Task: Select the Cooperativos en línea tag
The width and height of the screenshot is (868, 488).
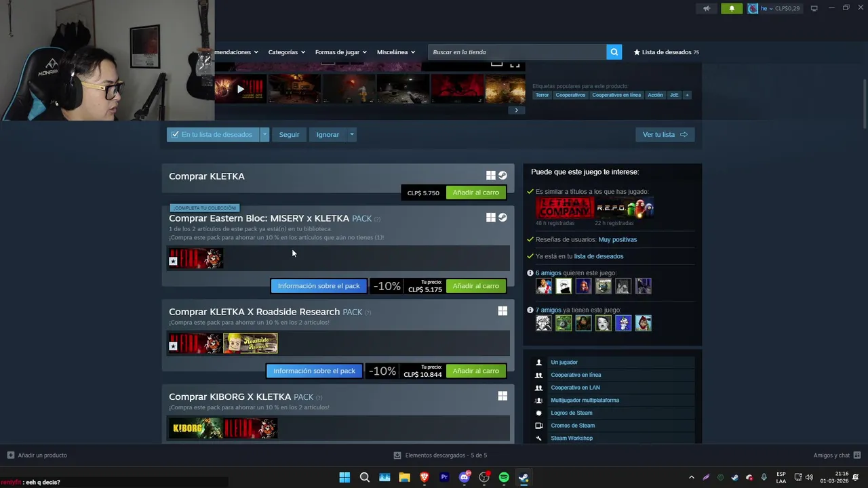Action: coord(616,95)
